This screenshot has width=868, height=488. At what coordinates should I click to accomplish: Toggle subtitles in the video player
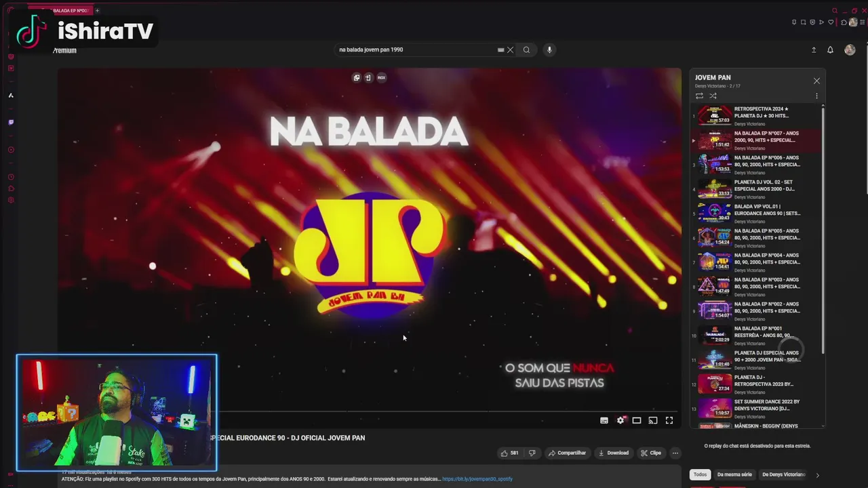click(604, 420)
